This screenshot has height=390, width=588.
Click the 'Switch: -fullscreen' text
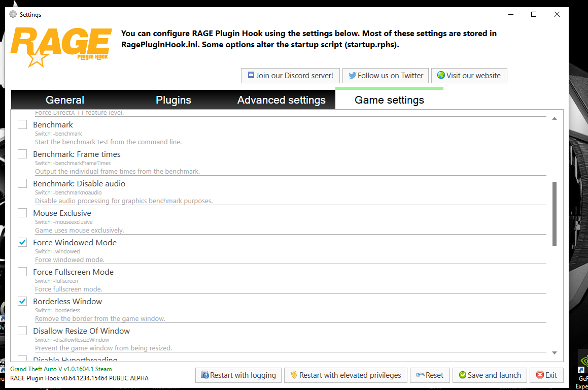57,281
